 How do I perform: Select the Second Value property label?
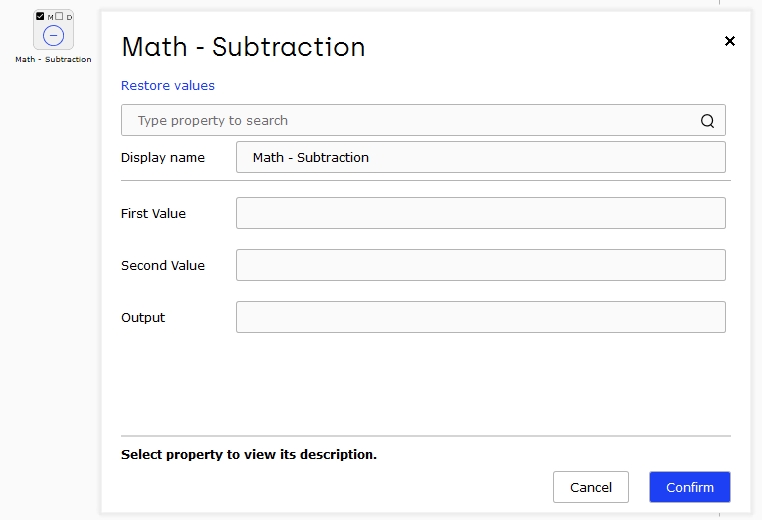coord(163,265)
